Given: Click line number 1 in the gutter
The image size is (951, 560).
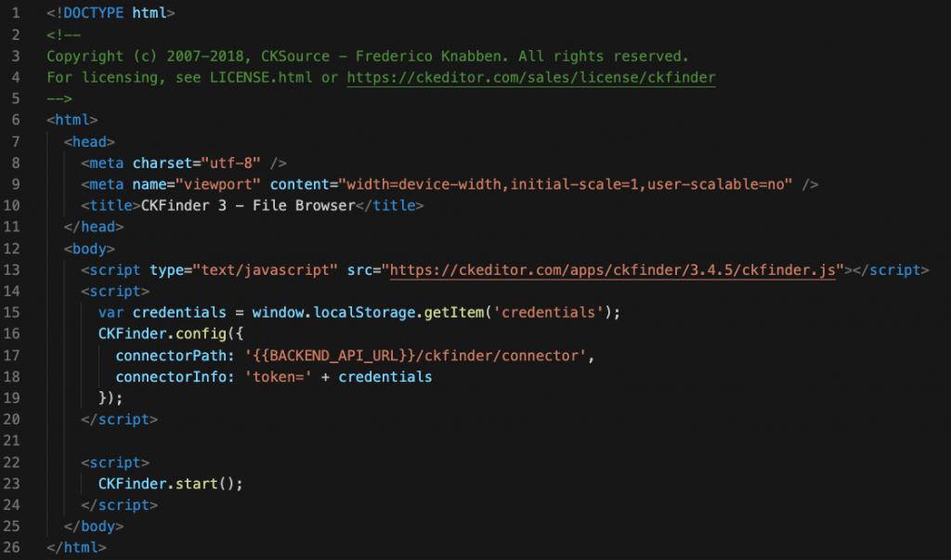Looking at the screenshot, I should tap(16, 14).
